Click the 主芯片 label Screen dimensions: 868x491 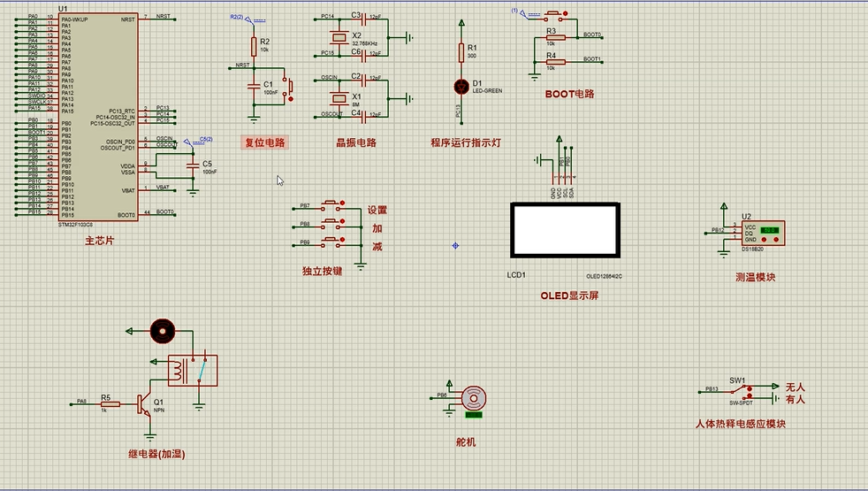(100, 241)
